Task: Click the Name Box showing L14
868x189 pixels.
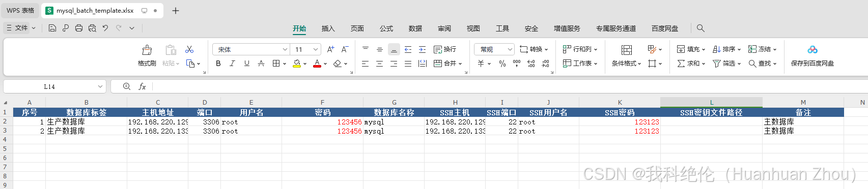Action: (54, 86)
